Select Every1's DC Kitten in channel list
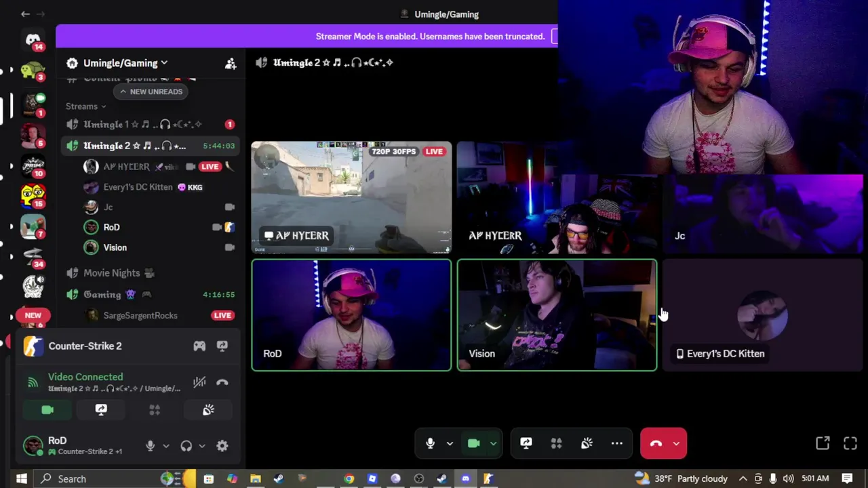 coord(158,187)
